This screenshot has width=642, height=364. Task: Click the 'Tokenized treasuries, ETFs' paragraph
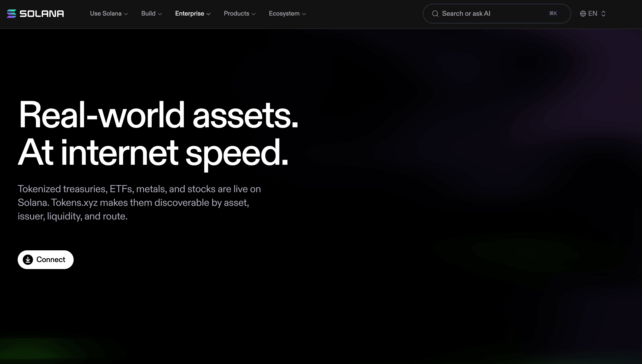click(x=139, y=202)
